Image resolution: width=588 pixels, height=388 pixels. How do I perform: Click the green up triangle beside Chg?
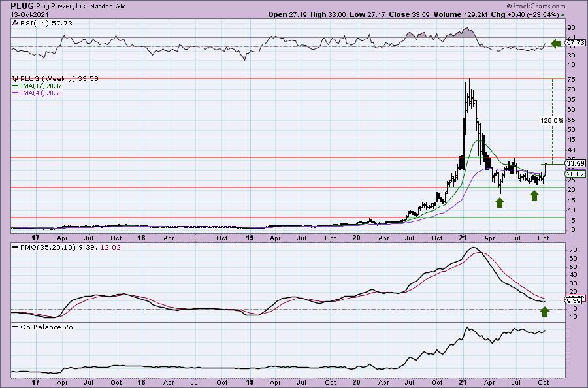pyautogui.click(x=563, y=15)
